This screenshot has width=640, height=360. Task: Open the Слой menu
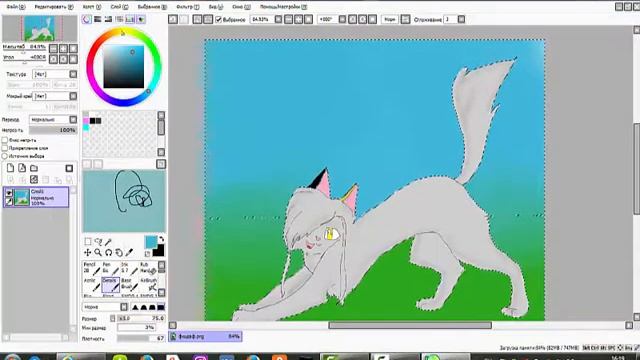coord(119,7)
